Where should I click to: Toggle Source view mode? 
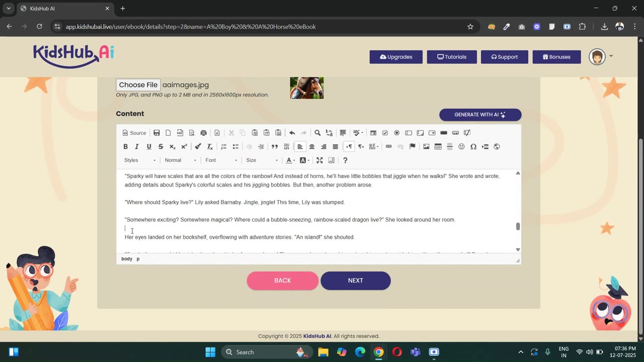134,133
